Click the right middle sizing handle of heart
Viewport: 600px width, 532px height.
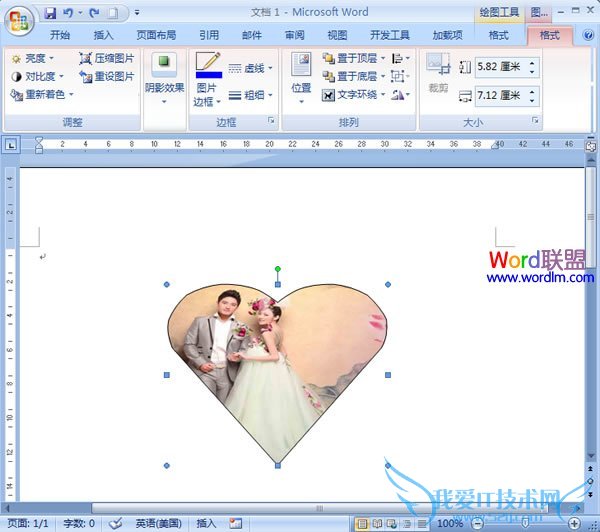point(388,375)
